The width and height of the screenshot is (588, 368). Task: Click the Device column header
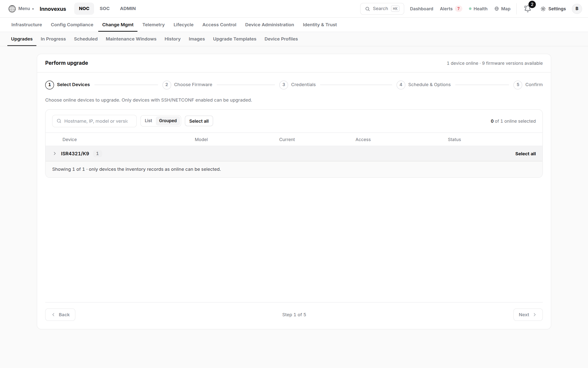click(70, 140)
